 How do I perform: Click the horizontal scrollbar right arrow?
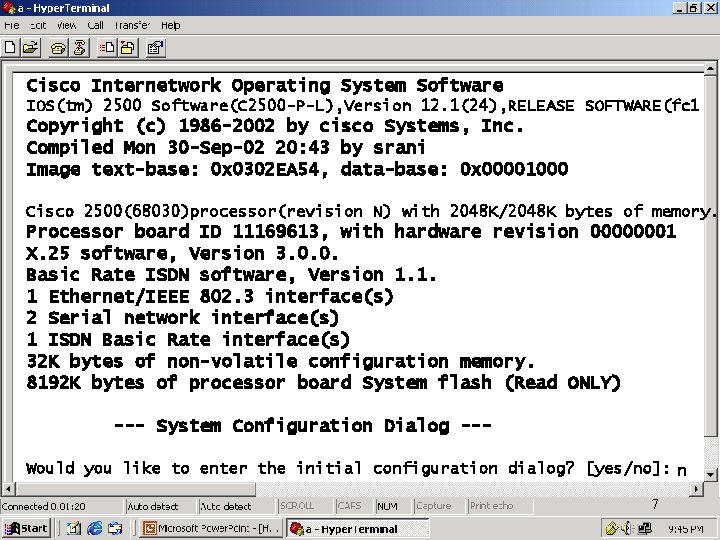pos(697,489)
